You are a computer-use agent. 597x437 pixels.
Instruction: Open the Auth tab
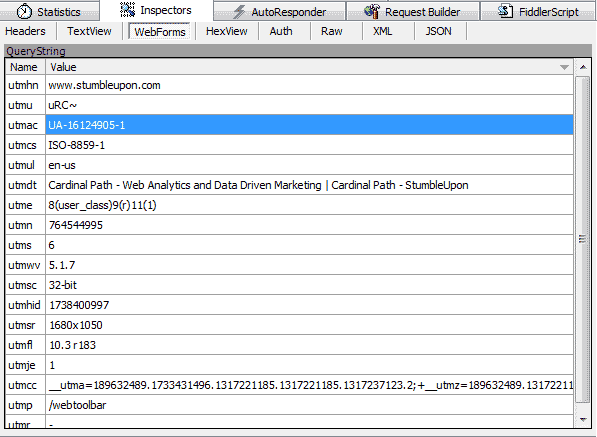point(281,31)
